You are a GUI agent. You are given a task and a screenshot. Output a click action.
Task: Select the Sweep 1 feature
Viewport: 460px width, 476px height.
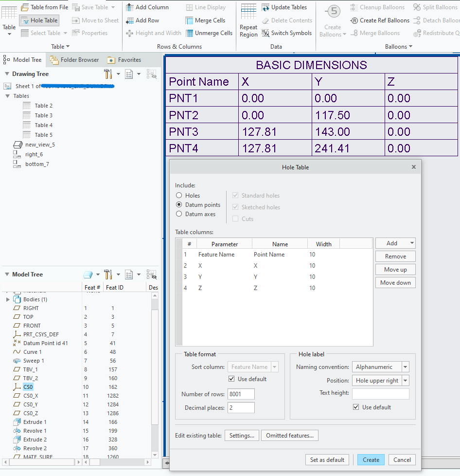(34, 361)
